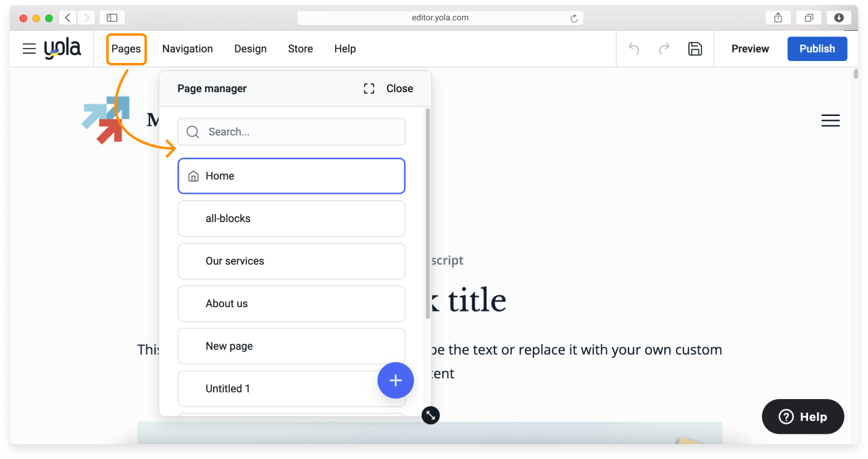Viewport: 868px width, 459px height.
Task: Click the undo arrow icon
Action: coord(634,49)
